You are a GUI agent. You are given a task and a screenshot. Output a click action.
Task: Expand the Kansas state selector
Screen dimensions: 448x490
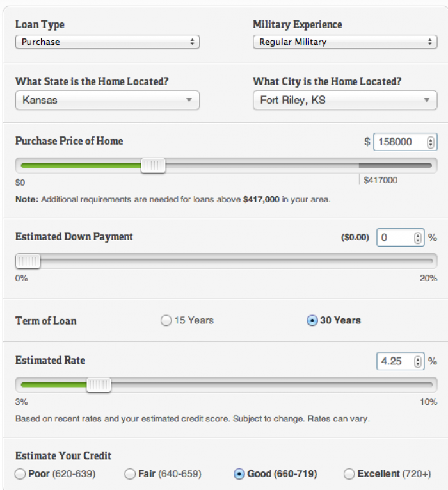click(x=108, y=100)
